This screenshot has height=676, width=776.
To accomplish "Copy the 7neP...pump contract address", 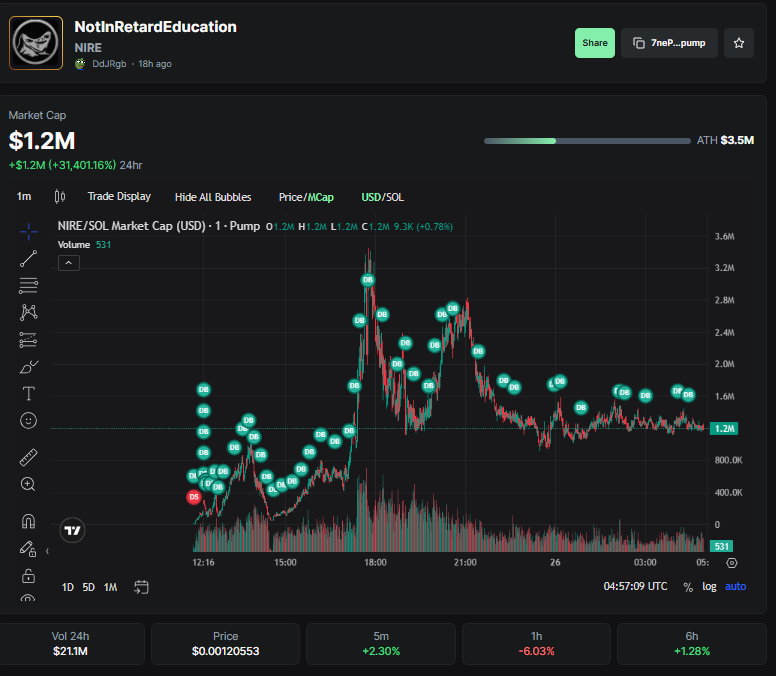I will coord(669,43).
